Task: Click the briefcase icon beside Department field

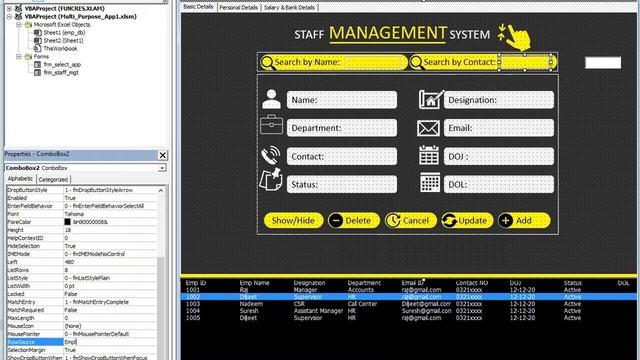Action: [x=271, y=124]
